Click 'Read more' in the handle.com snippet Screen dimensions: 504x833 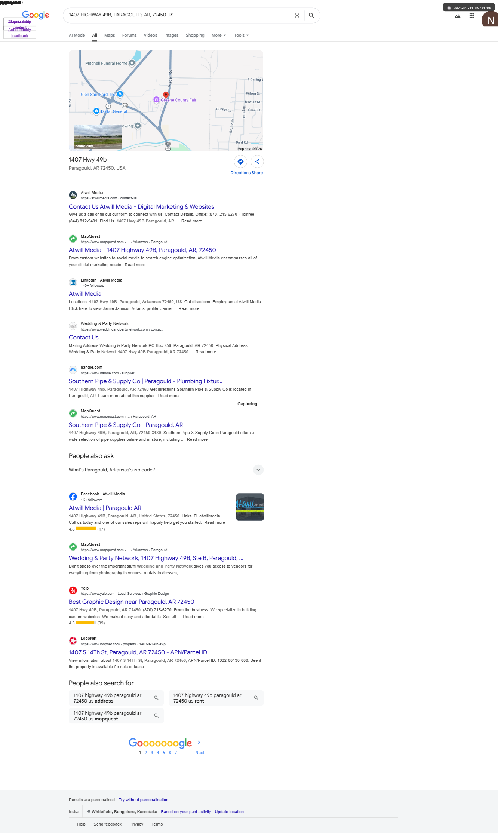pos(168,396)
